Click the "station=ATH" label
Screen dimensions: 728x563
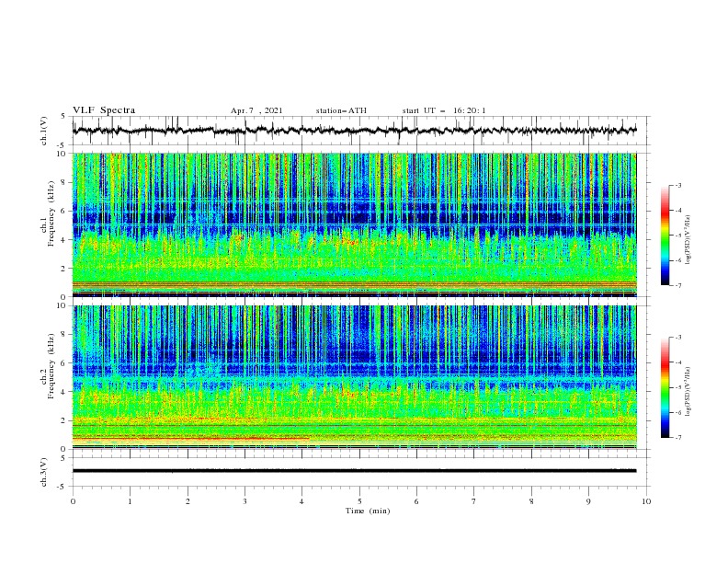[341, 110]
